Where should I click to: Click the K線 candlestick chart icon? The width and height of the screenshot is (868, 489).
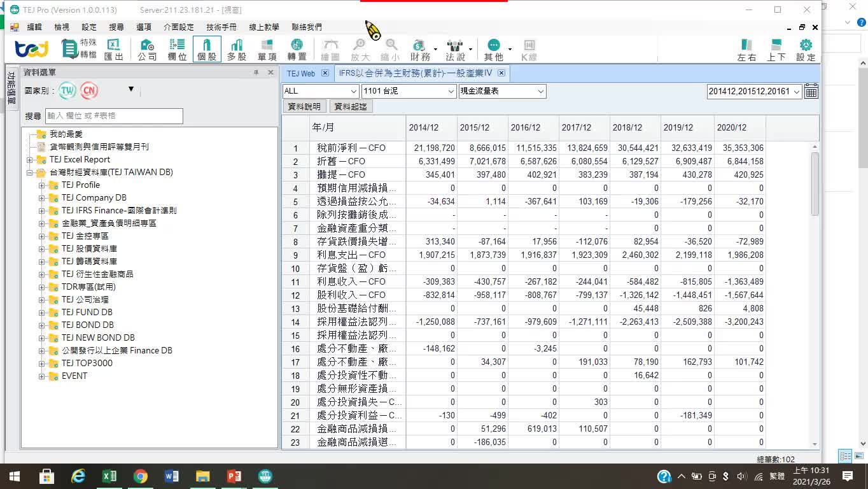tap(529, 49)
